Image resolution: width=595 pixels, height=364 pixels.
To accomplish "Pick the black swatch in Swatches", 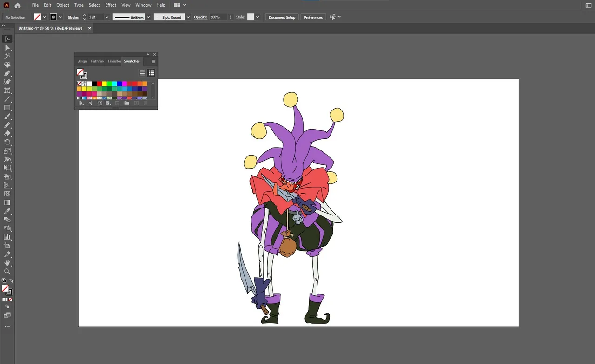I will (94, 84).
